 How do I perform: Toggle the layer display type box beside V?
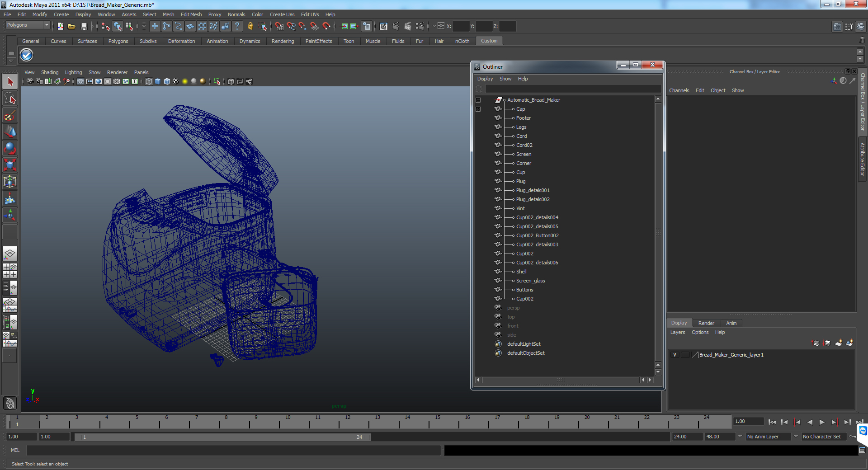tap(685, 355)
